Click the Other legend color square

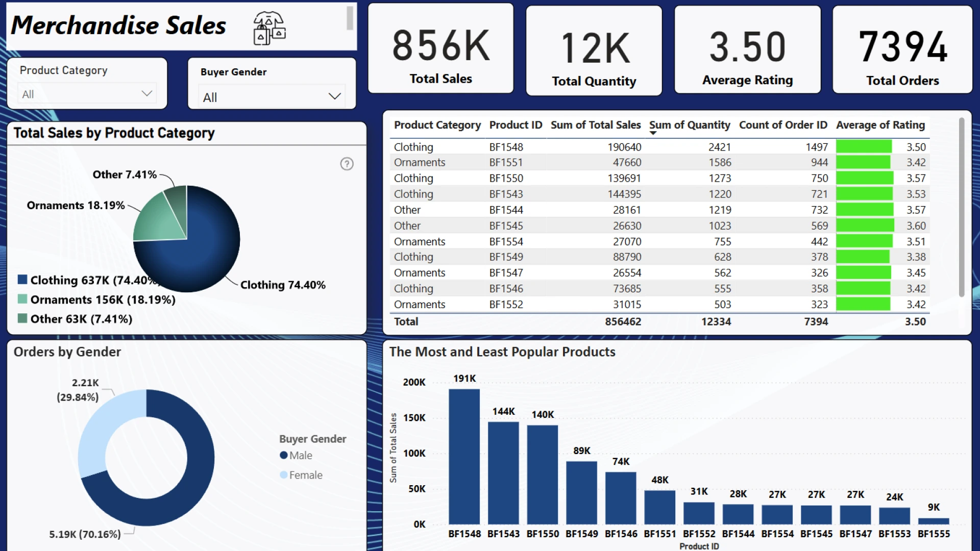tap(22, 318)
